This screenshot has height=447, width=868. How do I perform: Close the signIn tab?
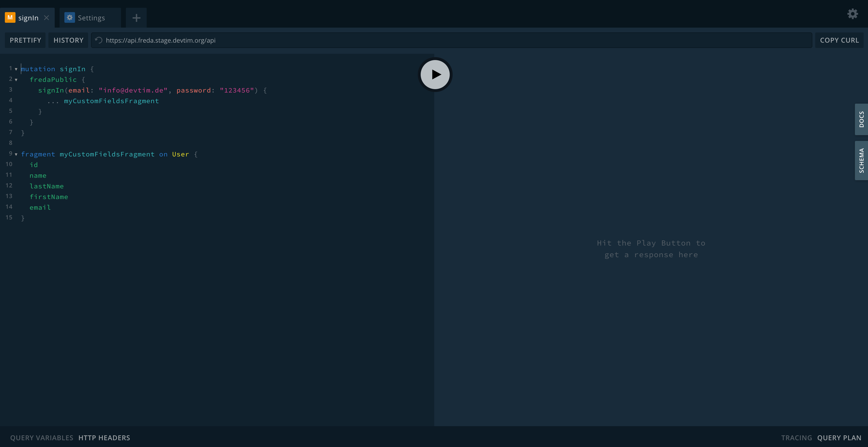[46, 18]
